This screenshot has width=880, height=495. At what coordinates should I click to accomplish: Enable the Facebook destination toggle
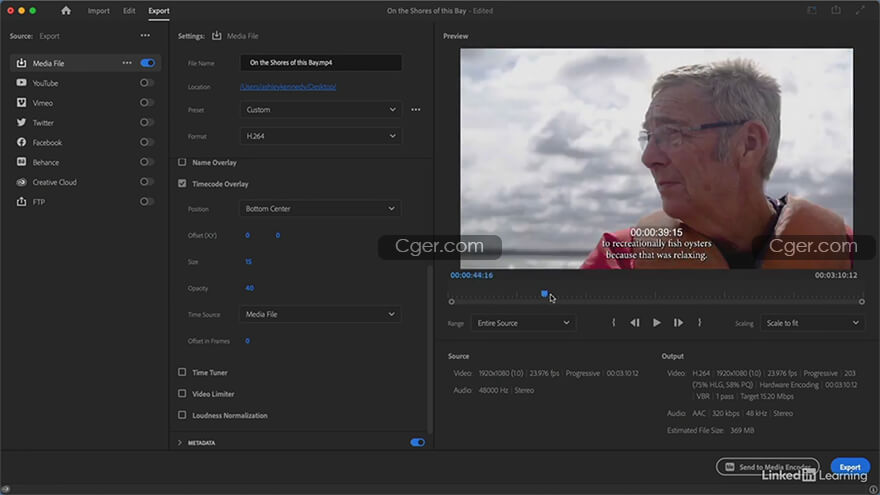click(146, 142)
